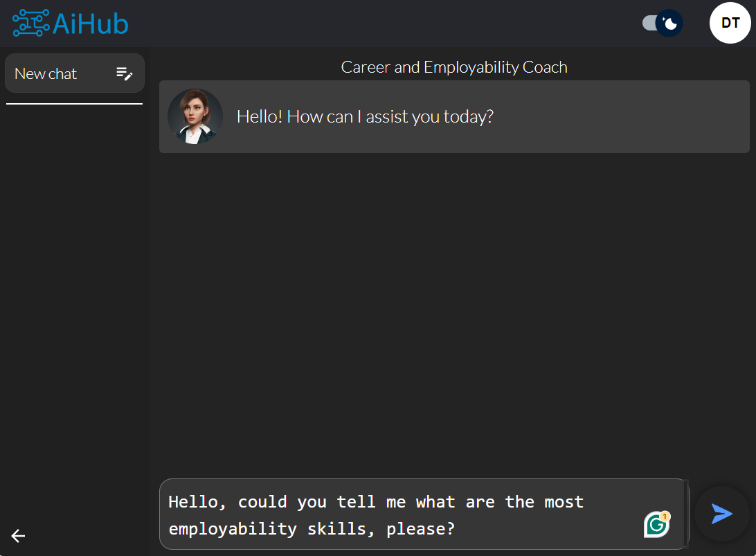Open Grammarly suggestions via its green icon
The width and height of the screenshot is (756, 556).
coord(656,524)
